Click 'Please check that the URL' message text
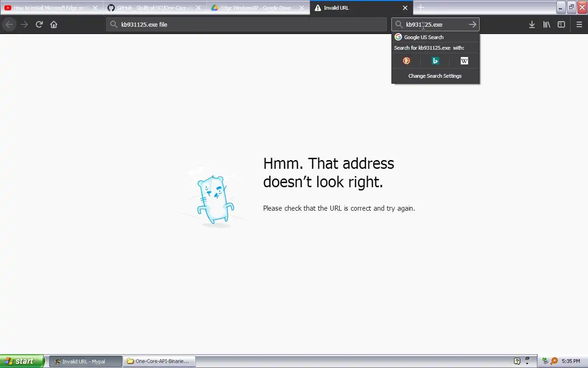The width and height of the screenshot is (588, 368). point(339,208)
